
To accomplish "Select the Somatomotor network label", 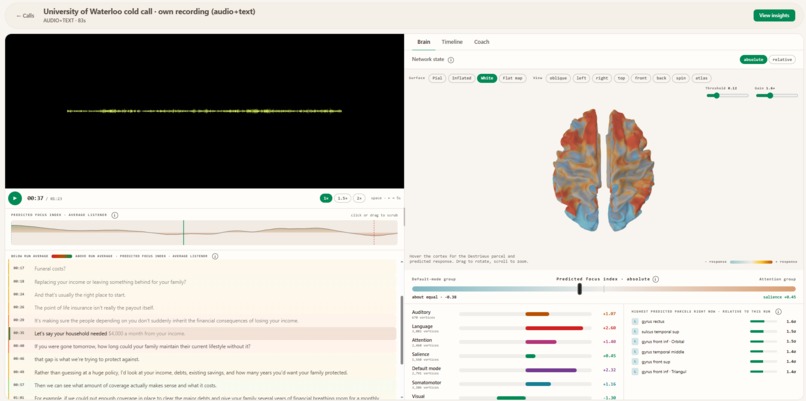I will point(426,382).
